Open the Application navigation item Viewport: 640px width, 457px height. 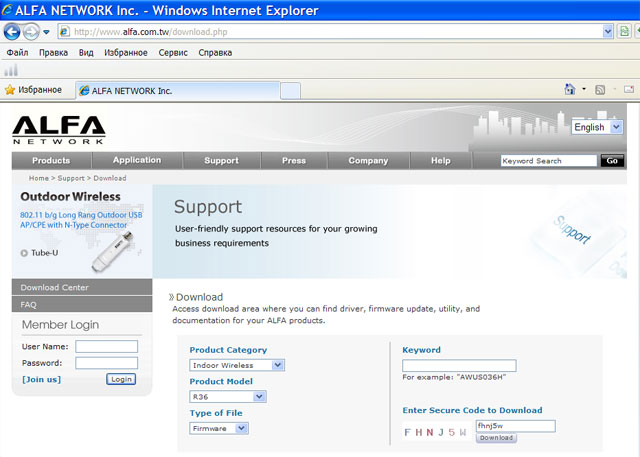[x=137, y=160]
